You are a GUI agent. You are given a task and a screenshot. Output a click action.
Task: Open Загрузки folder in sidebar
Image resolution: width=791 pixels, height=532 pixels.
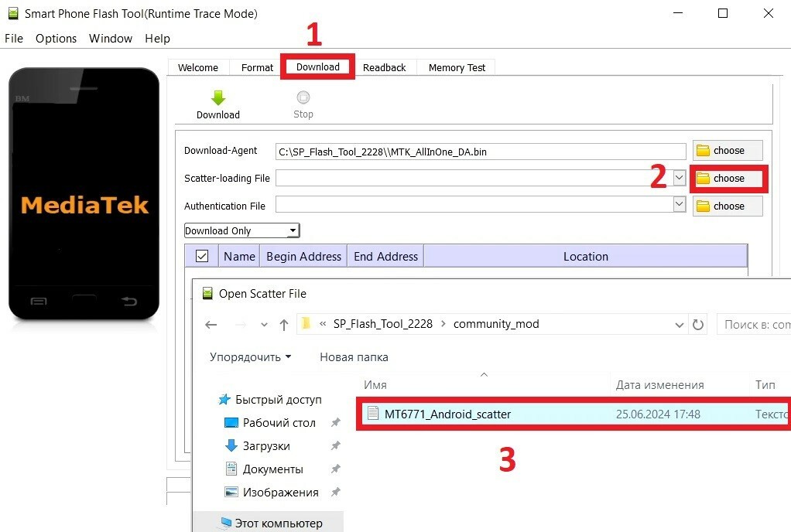click(266, 446)
